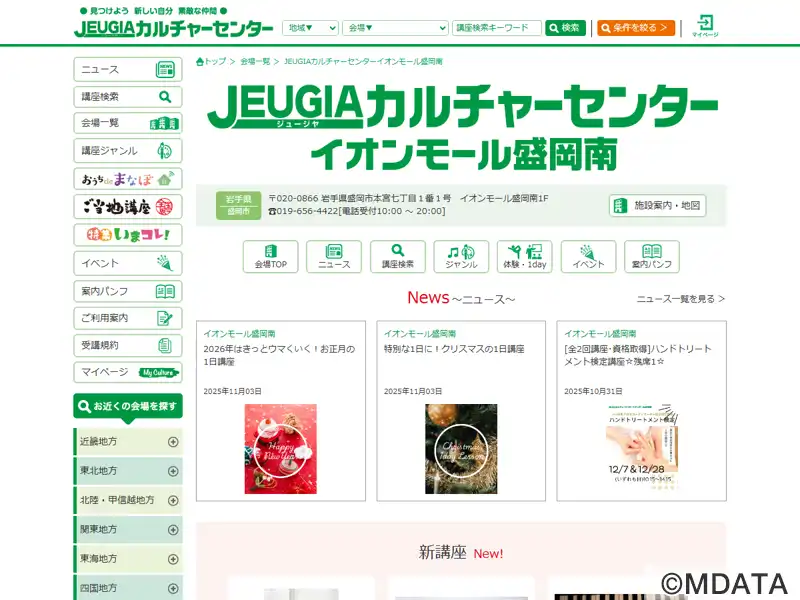The width and height of the screenshot is (800, 600).
Task: Click the 施設案内・地図 button
Action: pos(657,206)
